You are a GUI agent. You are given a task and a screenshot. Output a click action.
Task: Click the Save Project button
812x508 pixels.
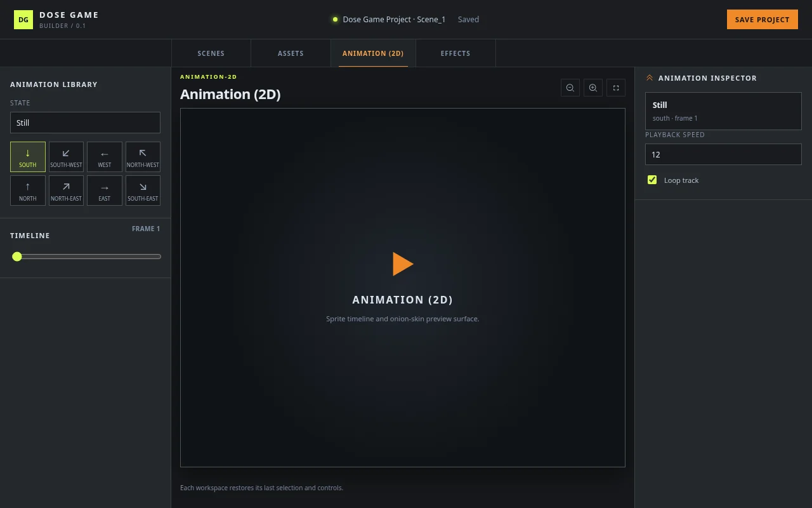(763, 20)
